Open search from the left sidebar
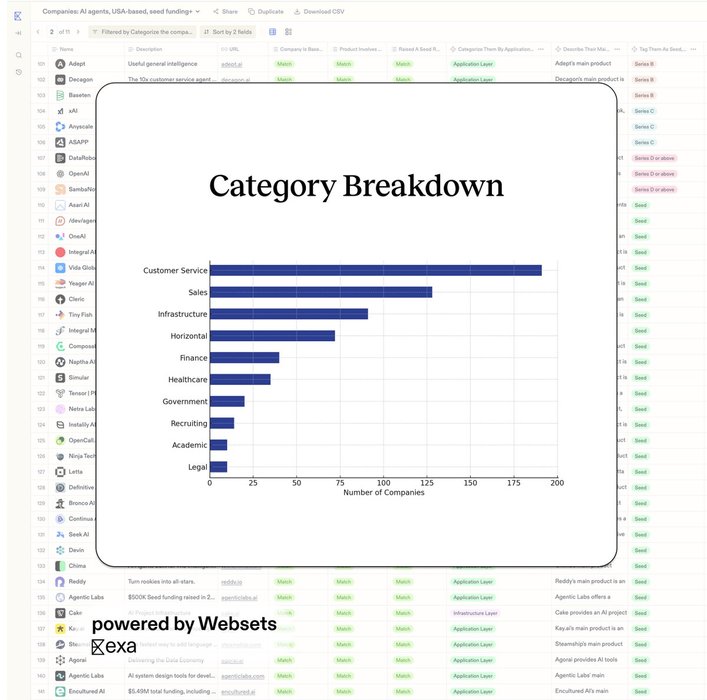This screenshot has width=707, height=700. coord(18,55)
